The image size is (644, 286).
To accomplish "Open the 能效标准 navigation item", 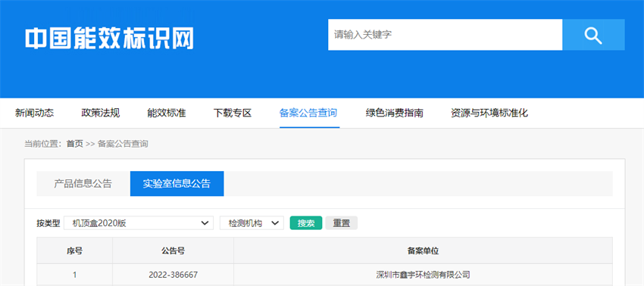I will (x=167, y=113).
